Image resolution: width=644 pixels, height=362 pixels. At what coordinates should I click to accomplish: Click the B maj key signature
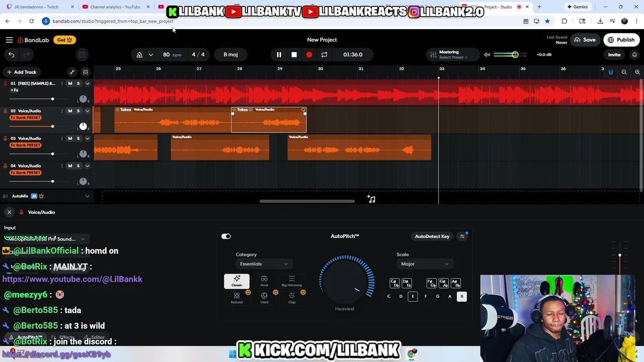(x=230, y=54)
